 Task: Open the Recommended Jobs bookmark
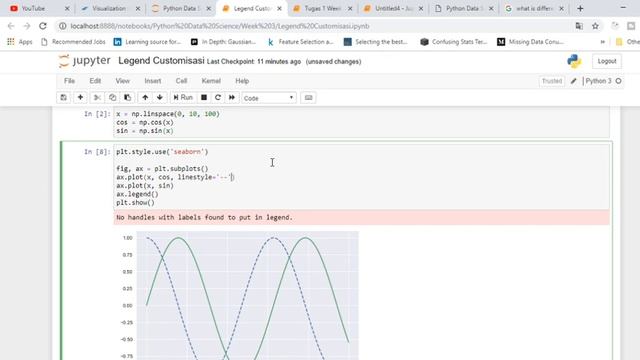[73, 42]
